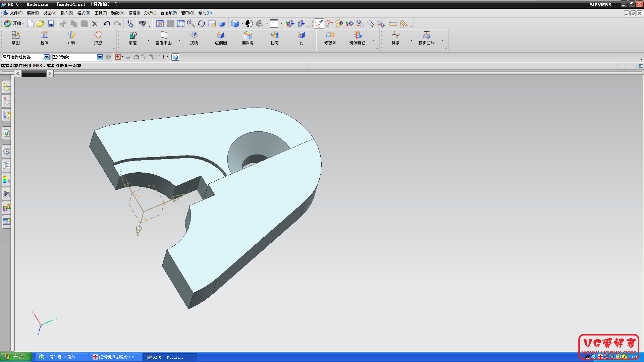Click the Fit view icon
Screen dimensions: 644x362
click(x=160, y=23)
